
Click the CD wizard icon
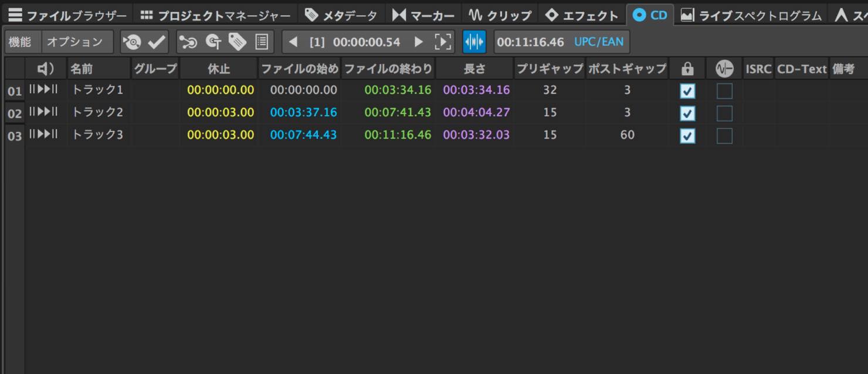coord(188,42)
